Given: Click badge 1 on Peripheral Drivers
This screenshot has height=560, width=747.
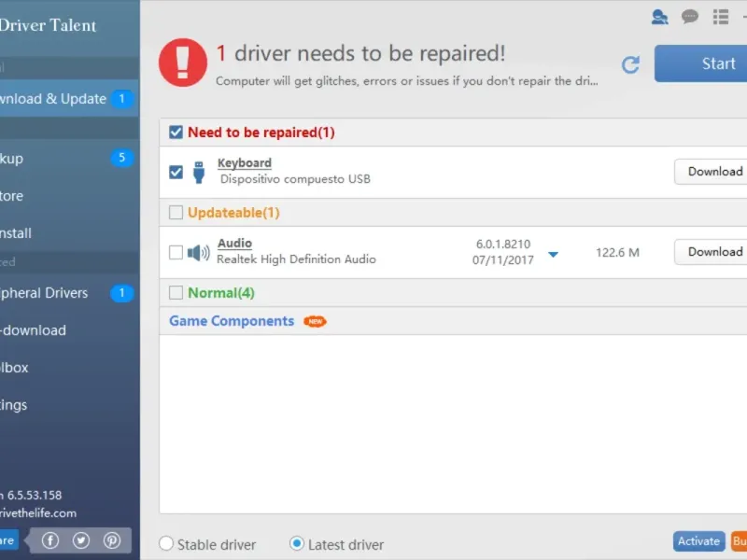Looking at the screenshot, I should [x=122, y=293].
